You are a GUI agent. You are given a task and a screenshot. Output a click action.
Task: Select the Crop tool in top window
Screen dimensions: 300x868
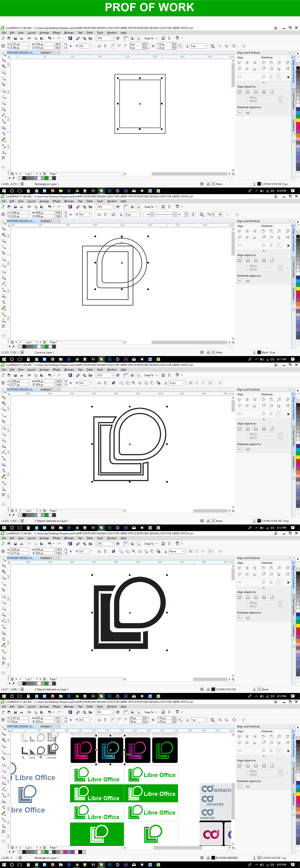[x=3, y=66]
